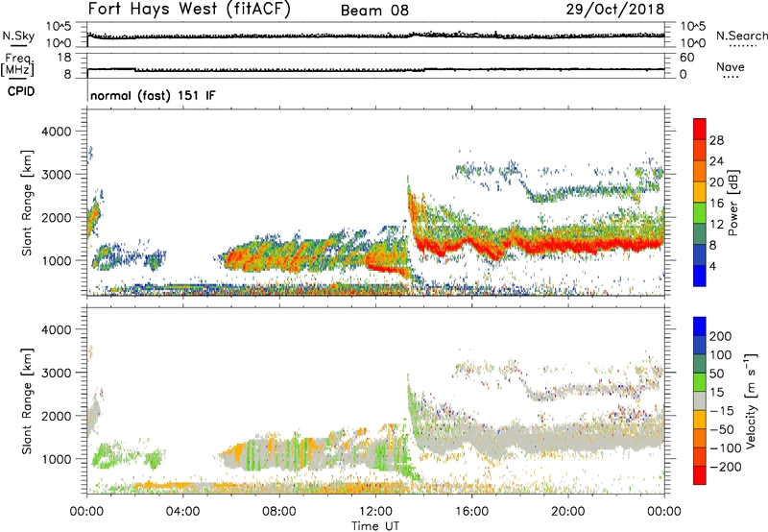The image size is (768, 532).
Task: Click the '4000' tick in power panel
Action: coord(57,132)
